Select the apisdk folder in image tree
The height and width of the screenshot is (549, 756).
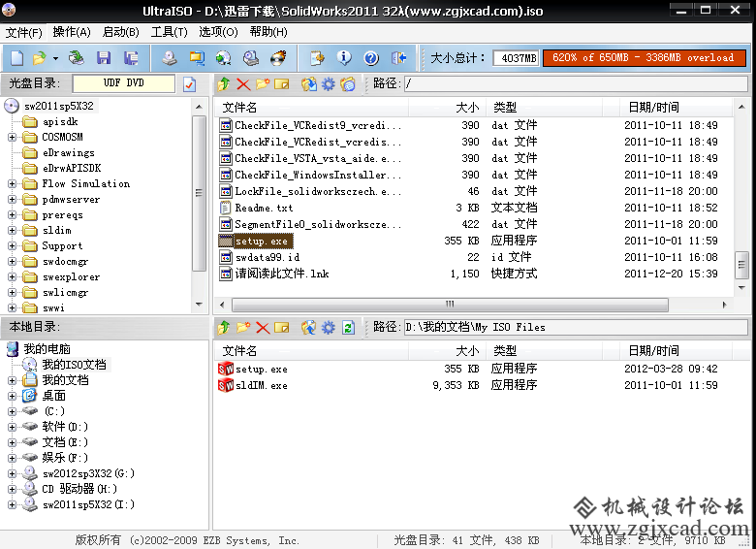(60, 122)
